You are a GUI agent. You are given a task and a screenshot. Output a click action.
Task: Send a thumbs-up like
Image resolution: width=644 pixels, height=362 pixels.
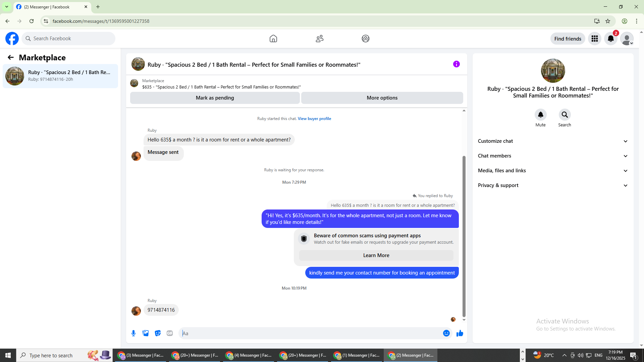coord(460,333)
